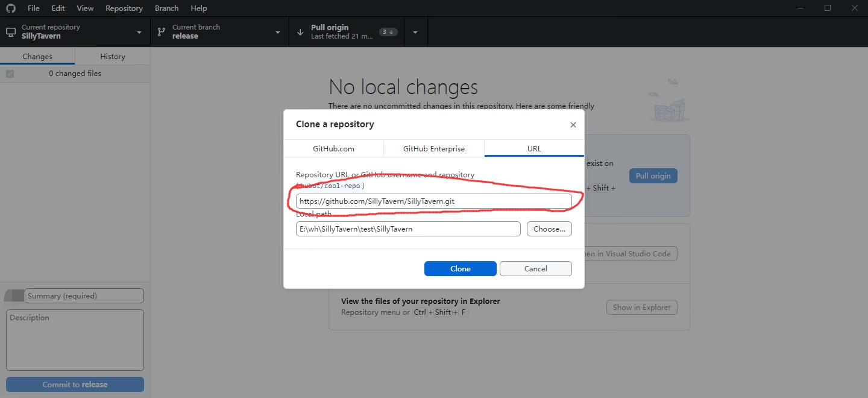The image size is (868, 398).
Task: Minimize the GitHub Desktop window
Action: pos(799,8)
